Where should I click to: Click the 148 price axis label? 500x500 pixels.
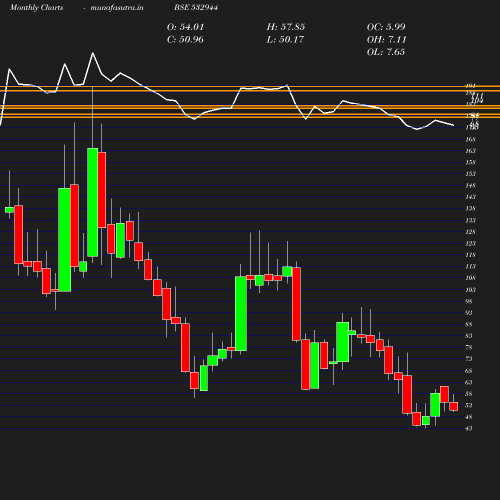click(x=470, y=185)
